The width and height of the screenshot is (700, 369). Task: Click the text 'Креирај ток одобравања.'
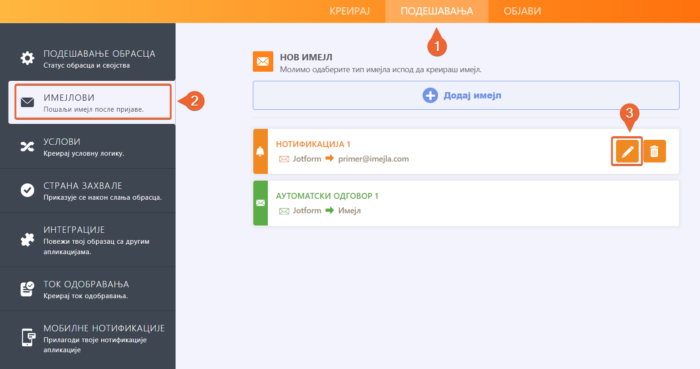click(x=85, y=296)
